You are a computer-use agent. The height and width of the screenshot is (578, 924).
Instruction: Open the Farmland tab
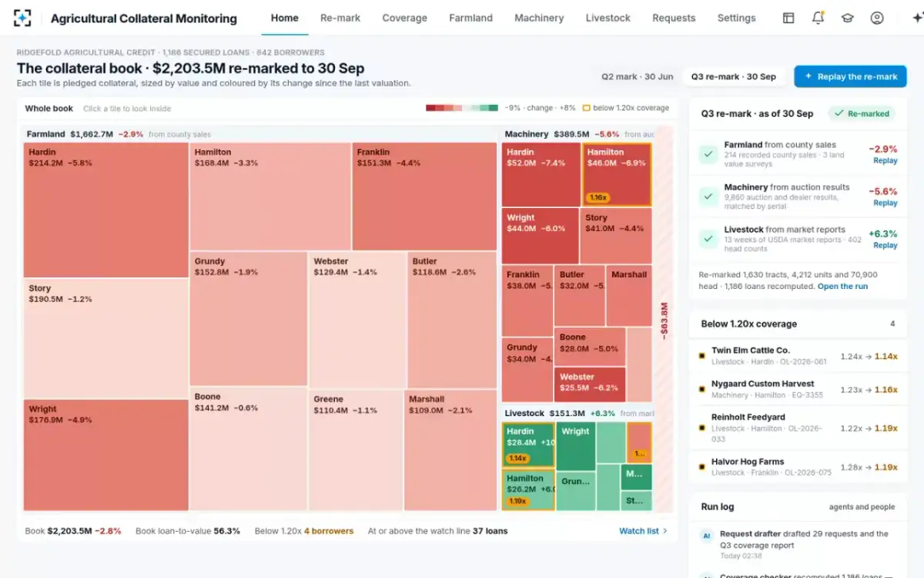tap(470, 18)
